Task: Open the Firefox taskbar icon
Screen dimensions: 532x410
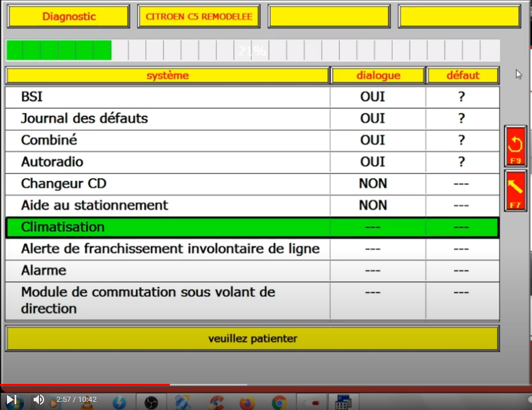Action: pyautogui.click(x=247, y=402)
